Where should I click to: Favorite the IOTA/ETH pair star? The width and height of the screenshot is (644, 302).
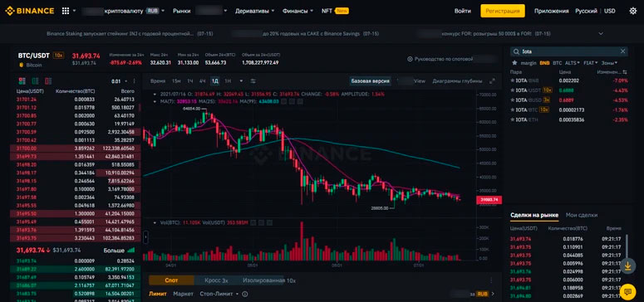[512, 119]
